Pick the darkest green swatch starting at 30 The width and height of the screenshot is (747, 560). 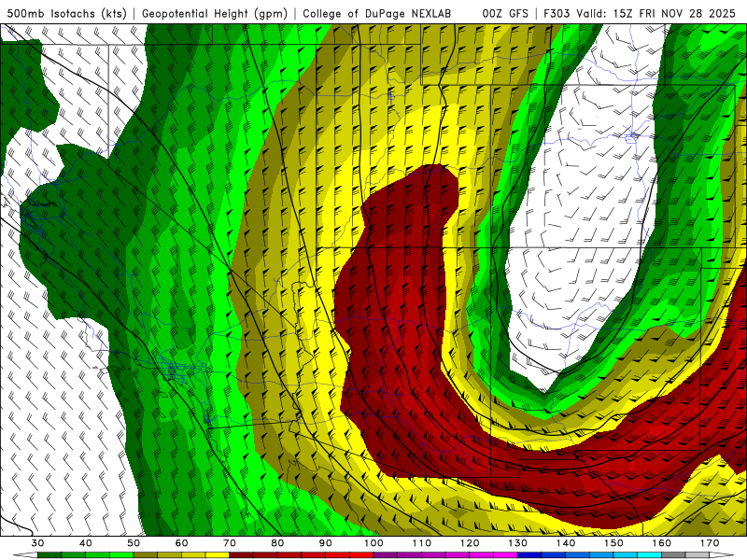(49, 555)
